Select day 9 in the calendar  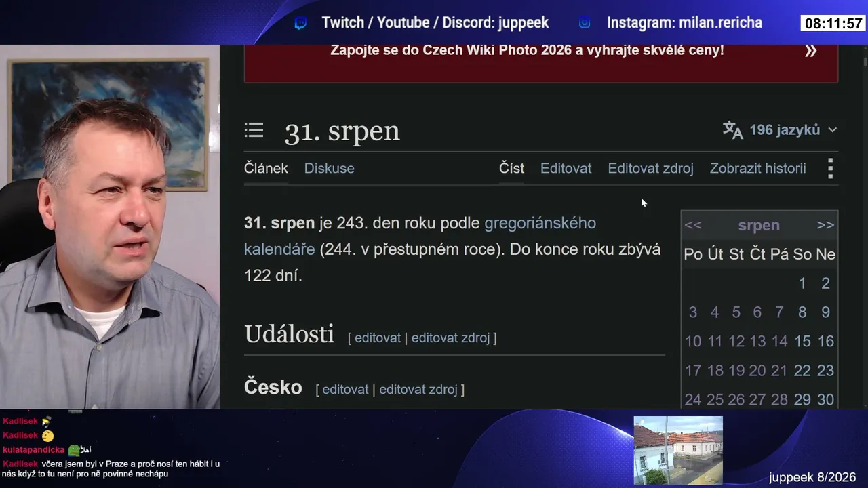coord(825,312)
